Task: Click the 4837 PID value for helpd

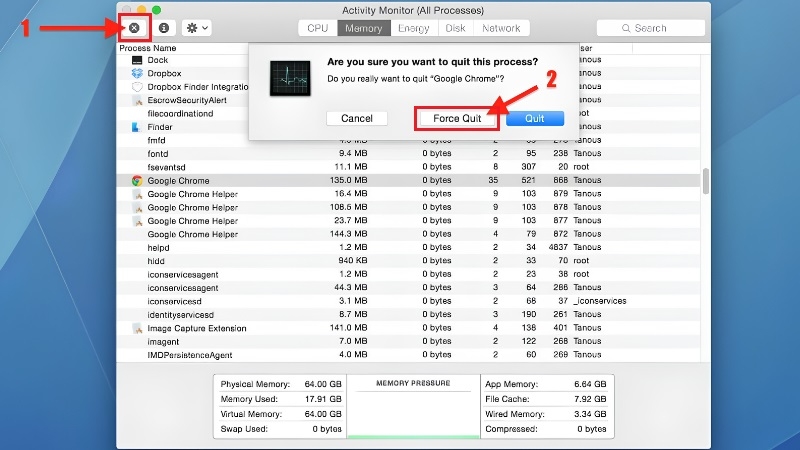Action: (558, 247)
